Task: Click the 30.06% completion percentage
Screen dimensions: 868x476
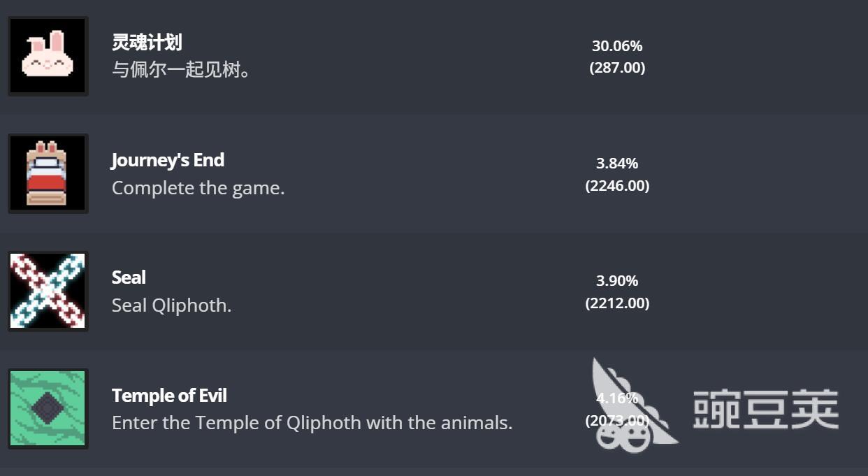Action: point(617,46)
